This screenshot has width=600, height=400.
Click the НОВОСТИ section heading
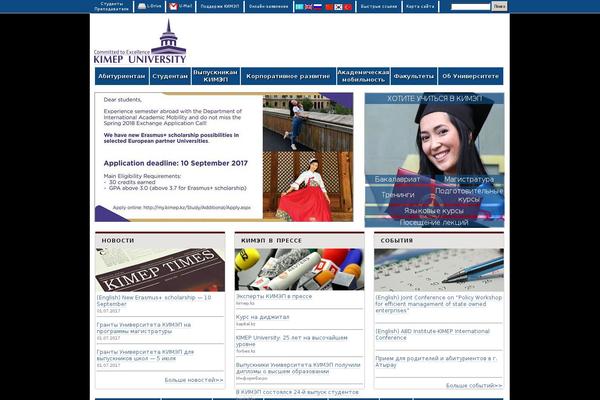coord(118,240)
